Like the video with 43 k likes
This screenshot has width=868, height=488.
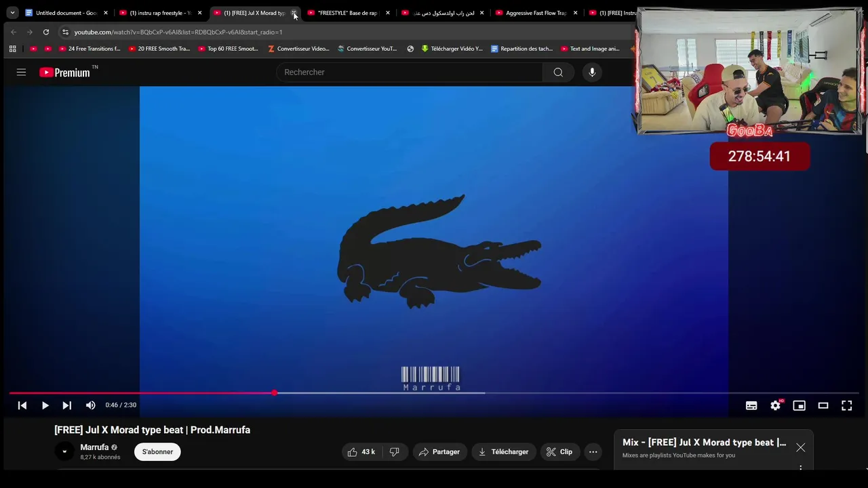pyautogui.click(x=361, y=452)
